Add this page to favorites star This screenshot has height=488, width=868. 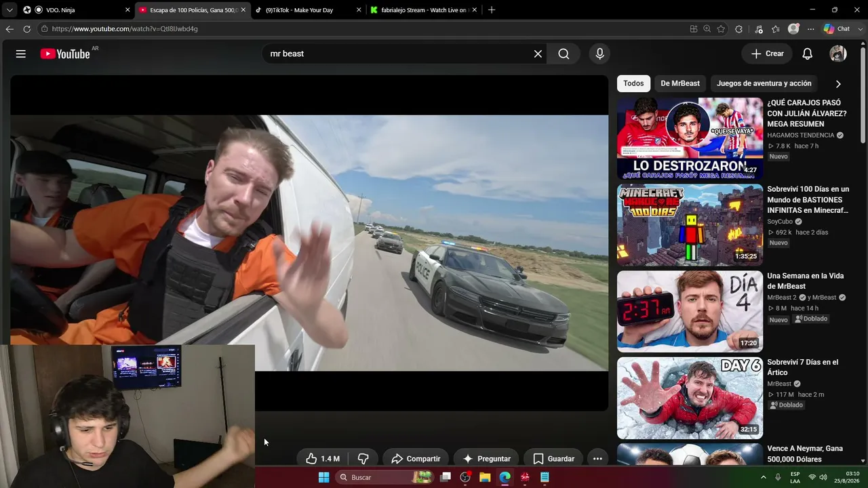(x=721, y=29)
